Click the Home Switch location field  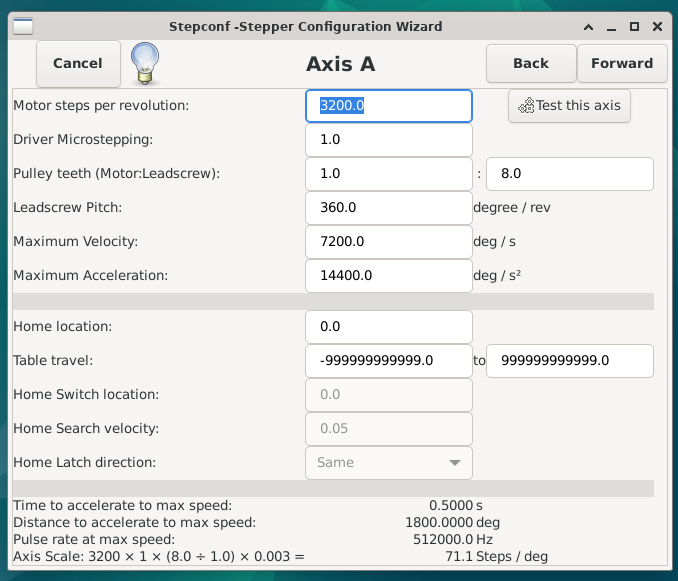tap(389, 395)
